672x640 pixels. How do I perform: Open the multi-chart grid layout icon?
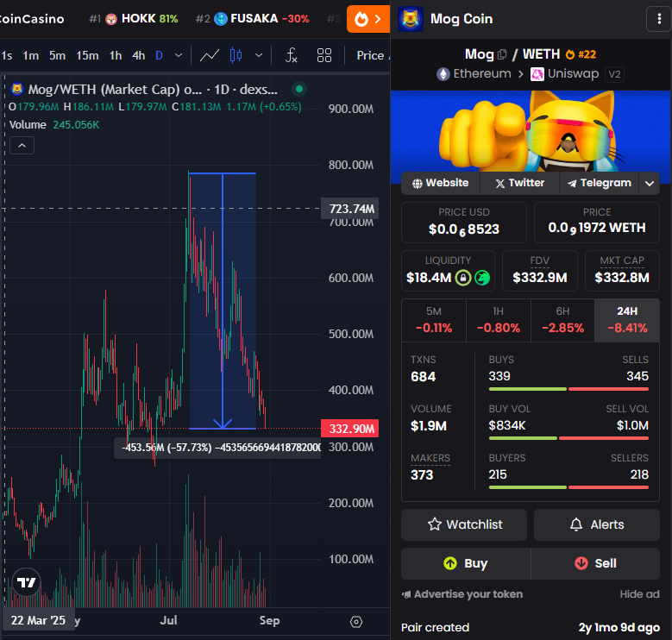pyautogui.click(x=324, y=55)
